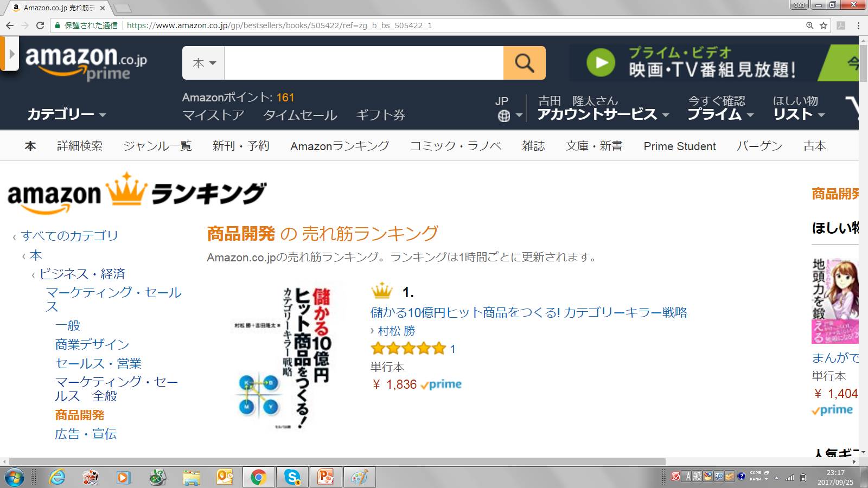Screen dimensions: 868x488
Task: Expand the ほしい物リスト menu
Action: click(799, 108)
